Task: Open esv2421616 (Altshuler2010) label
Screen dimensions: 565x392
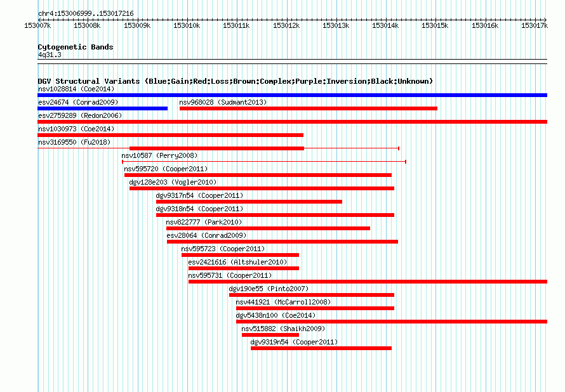Action: point(238,262)
